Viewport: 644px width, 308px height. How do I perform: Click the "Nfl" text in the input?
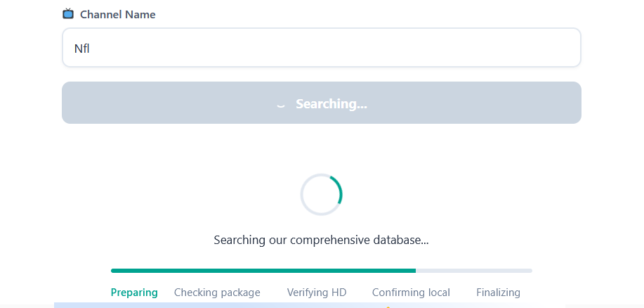tap(82, 49)
